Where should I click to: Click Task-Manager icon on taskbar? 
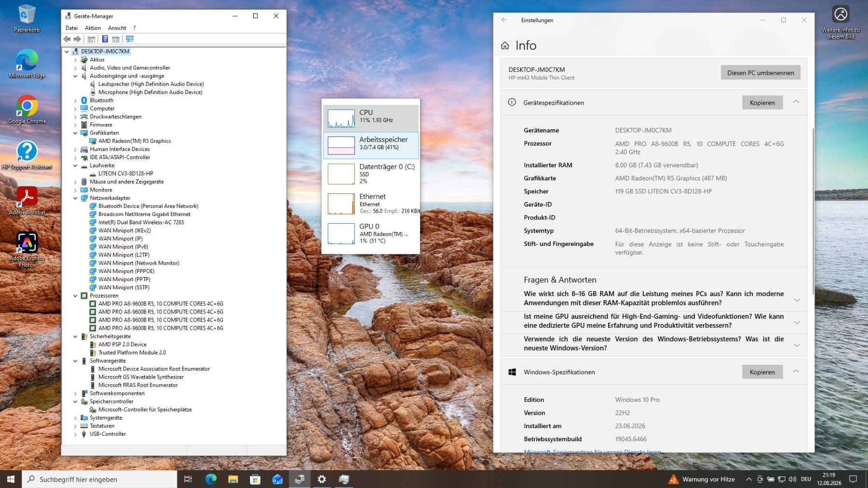coord(344,479)
